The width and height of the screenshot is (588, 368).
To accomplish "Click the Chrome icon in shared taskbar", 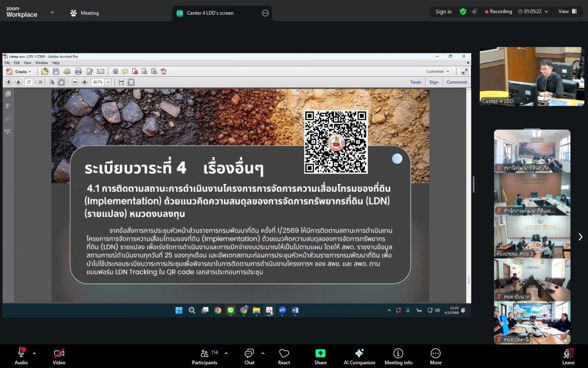I will pyautogui.click(x=218, y=310).
